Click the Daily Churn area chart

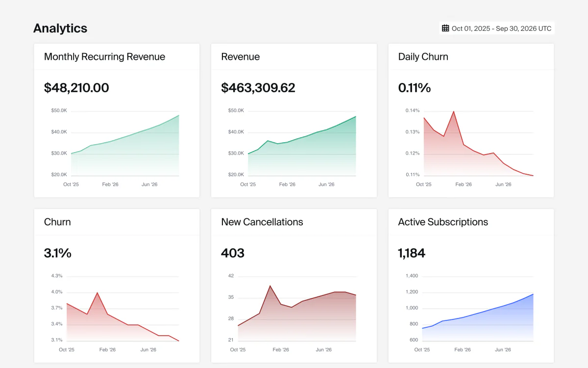click(478, 143)
